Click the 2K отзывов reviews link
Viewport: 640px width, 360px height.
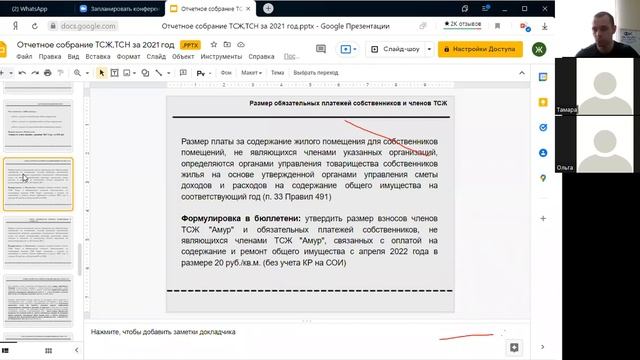tap(462, 24)
